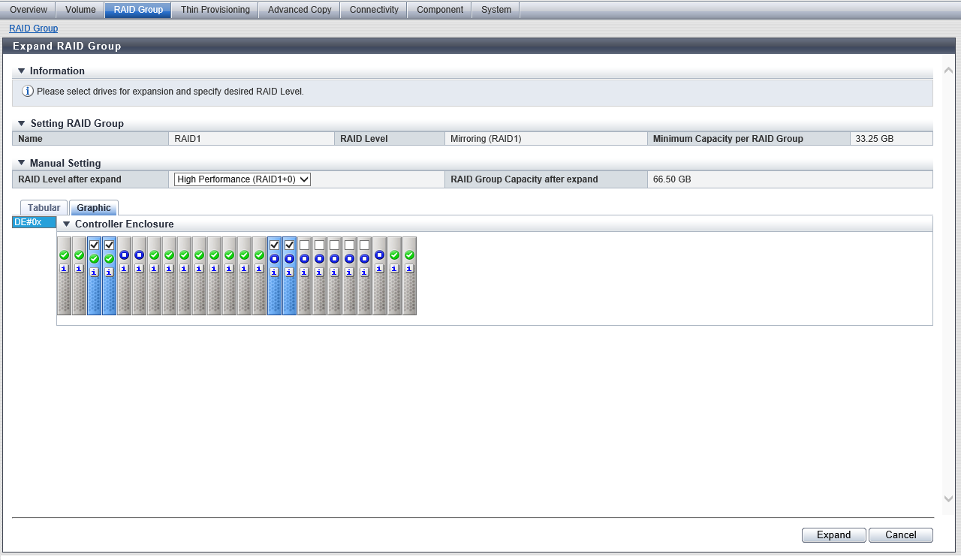Image resolution: width=961 pixels, height=560 pixels.
Task: Uncheck the first selected drive checkbox
Action: tap(94, 245)
